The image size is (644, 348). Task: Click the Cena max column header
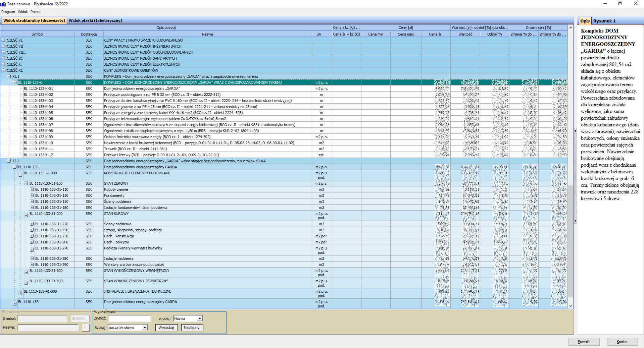[x=406, y=34]
